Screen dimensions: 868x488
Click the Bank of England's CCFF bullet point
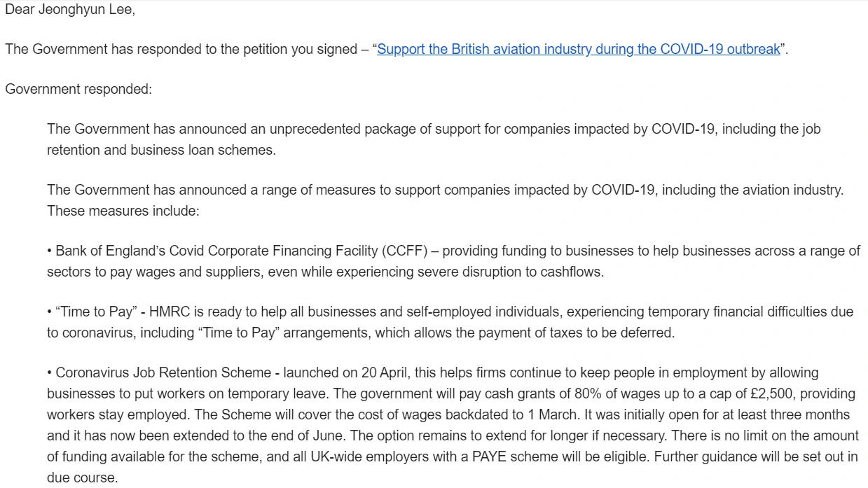click(x=453, y=261)
